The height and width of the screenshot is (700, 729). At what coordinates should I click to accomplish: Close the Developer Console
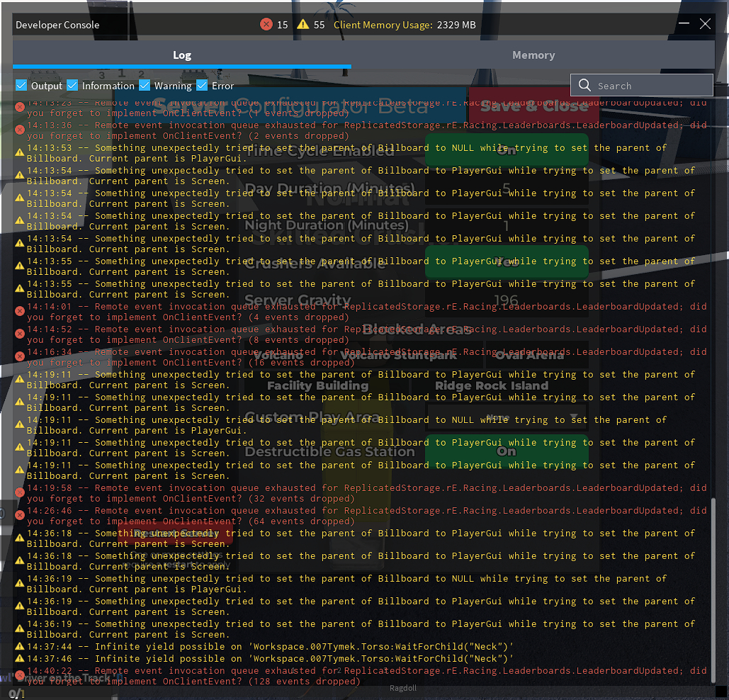click(x=705, y=24)
